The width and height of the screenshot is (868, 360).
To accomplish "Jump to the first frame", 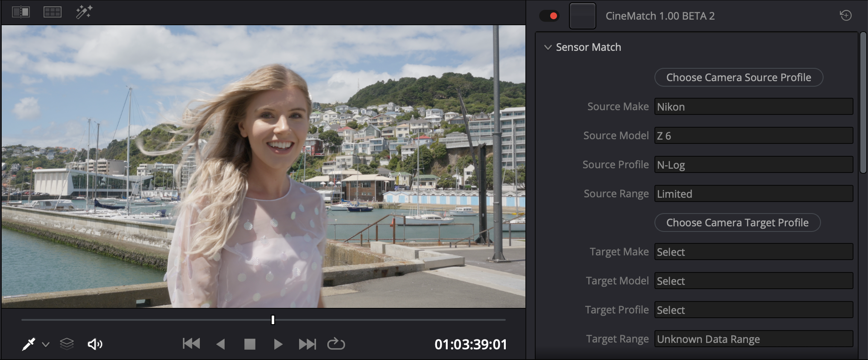I will pyautogui.click(x=191, y=344).
